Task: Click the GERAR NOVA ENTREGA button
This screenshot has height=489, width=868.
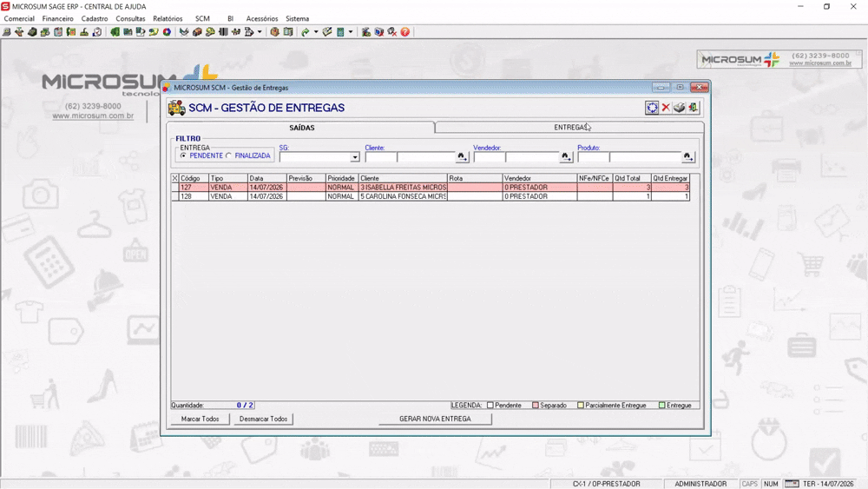Action: [x=435, y=420]
